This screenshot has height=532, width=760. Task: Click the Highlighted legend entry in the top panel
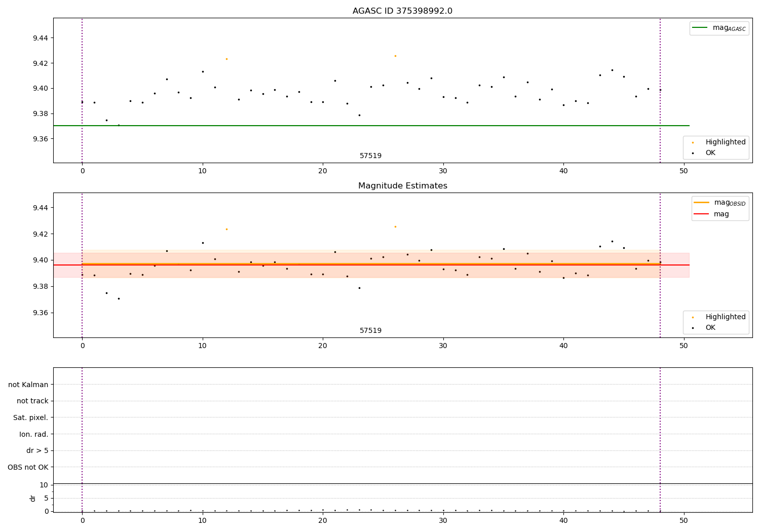pyautogui.click(x=726, y=142)
